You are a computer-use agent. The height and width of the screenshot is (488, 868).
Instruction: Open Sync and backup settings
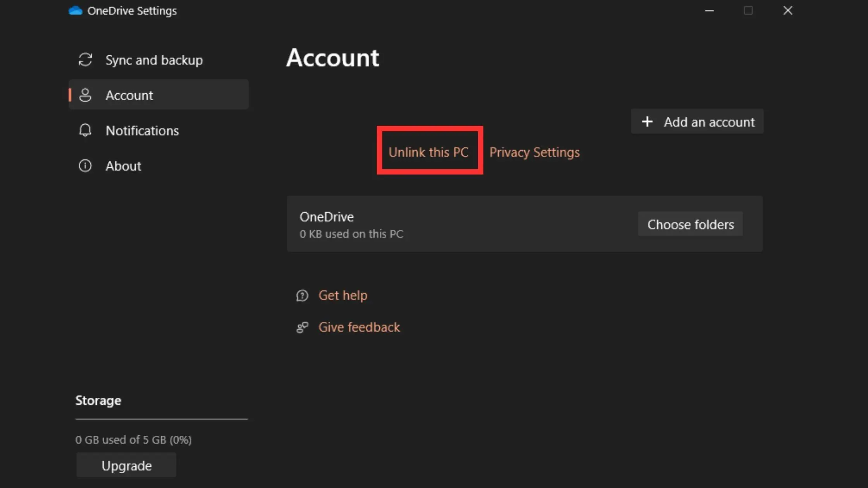pos(158,60)
